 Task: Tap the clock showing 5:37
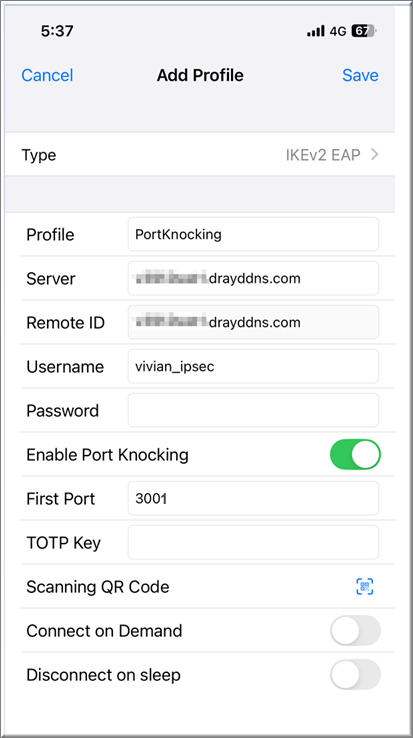point(57,31)
